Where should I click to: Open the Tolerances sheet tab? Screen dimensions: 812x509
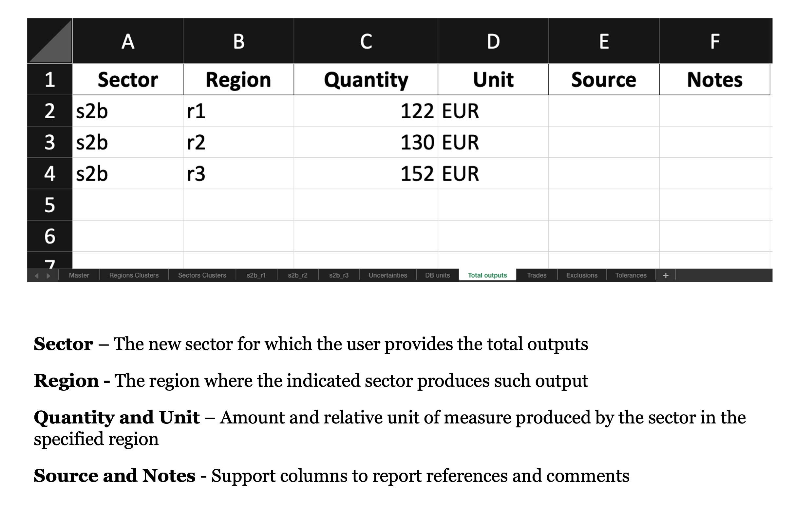(x=631, y=275)
